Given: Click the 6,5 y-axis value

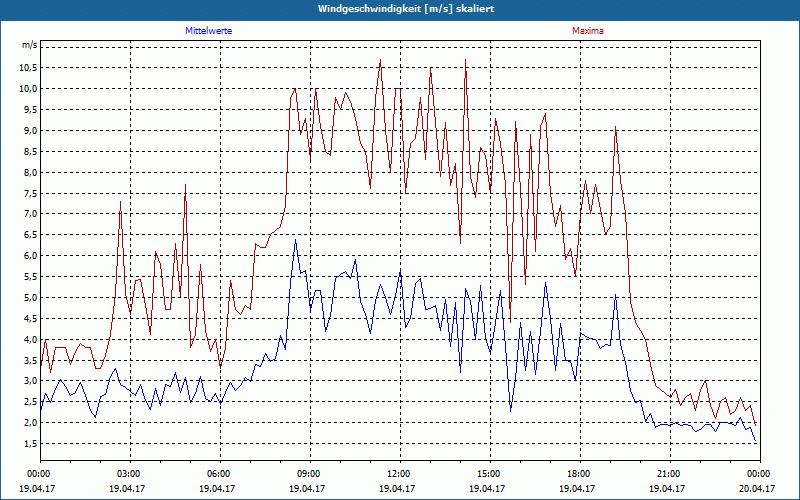Looking at the screenshot, I should pos(30,235).
